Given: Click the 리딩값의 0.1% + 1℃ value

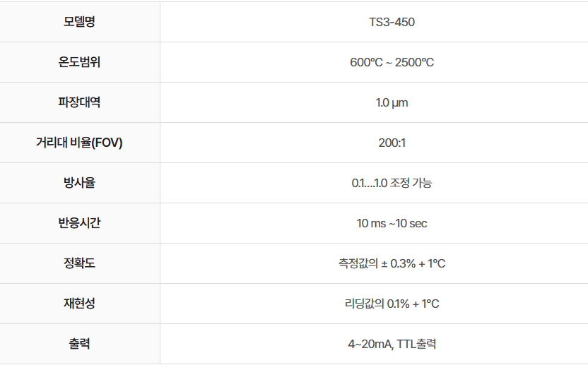Looking at the screenshot, I should (392, 304).
